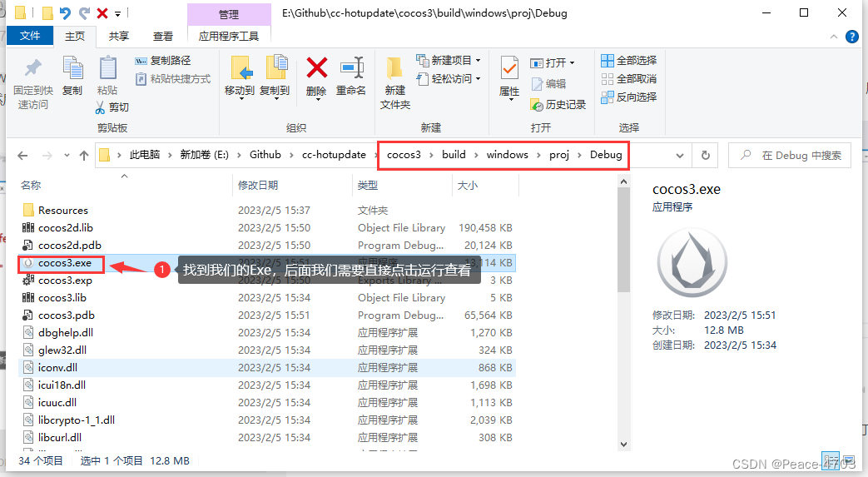
Task: Open the File (文件) ribbon tab
Action: (x=30, y=36)
